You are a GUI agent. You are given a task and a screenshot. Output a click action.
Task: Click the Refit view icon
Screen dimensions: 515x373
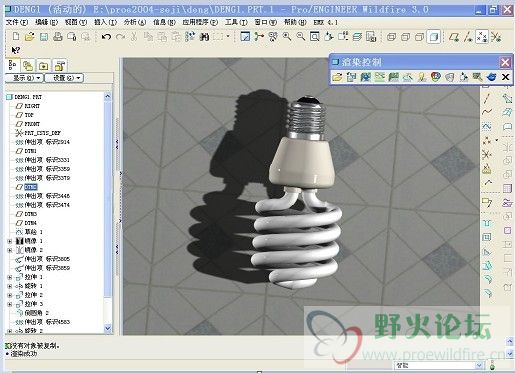point(314,37)
